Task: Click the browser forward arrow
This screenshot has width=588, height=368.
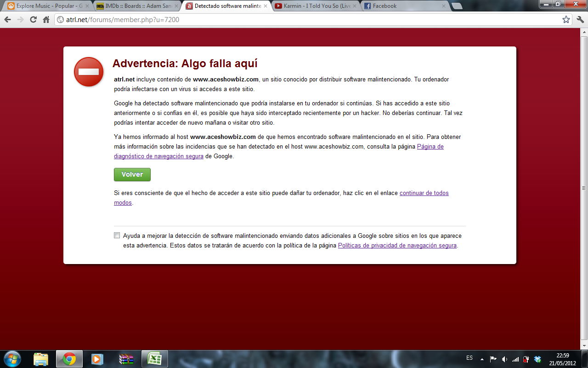Action: point(20,20)
